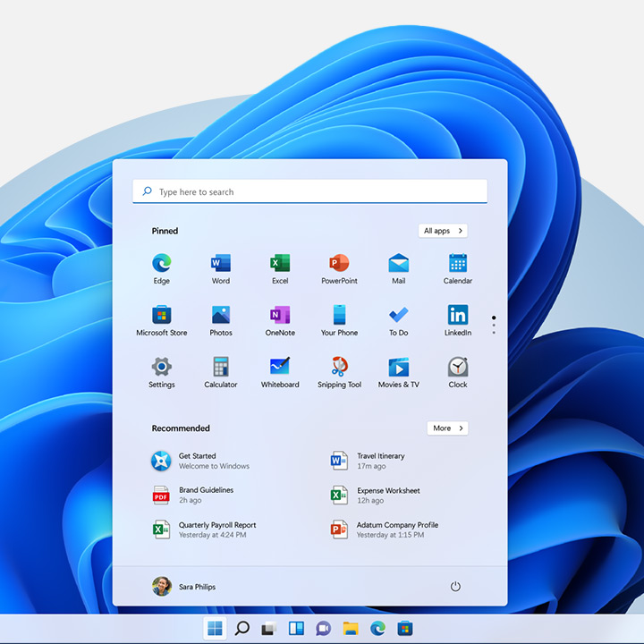This screenshot has width=644, height=644.
Task: Open Sara Philips account menu
Action: click(x=184, y=587)
